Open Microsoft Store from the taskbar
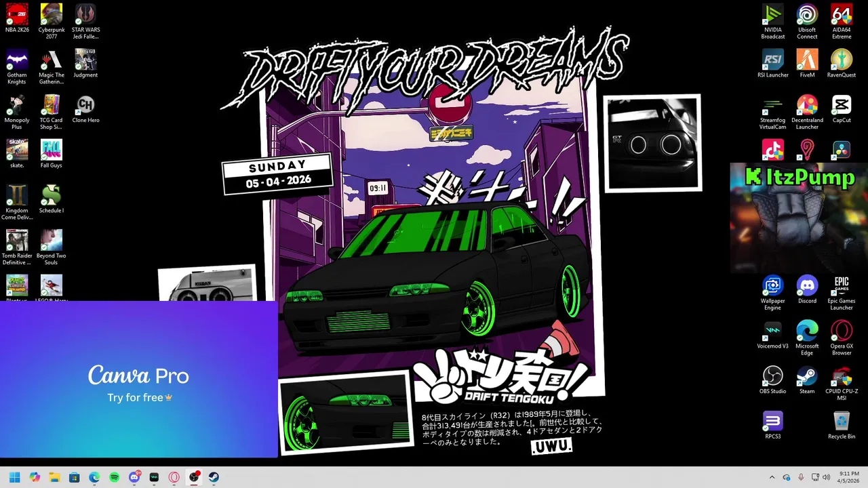Screen dimensions: 868x488 [x=75, y=477]
